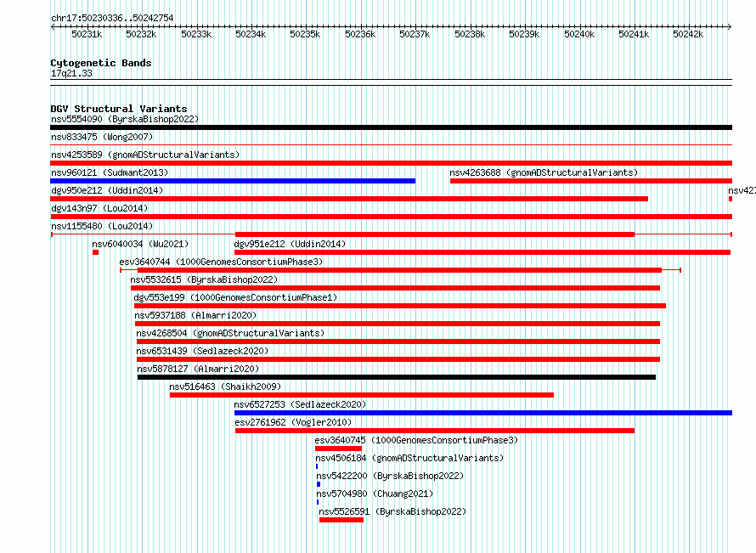Select the nsv833475 (Wong2007) label
The image size is (756, 553).
(x=102, y=137)
